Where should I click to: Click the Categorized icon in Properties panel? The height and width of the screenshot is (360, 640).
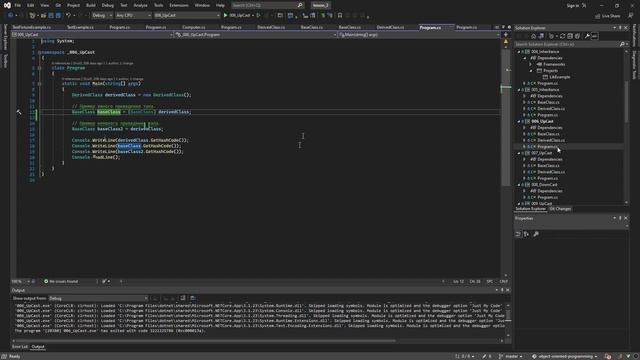518,234
